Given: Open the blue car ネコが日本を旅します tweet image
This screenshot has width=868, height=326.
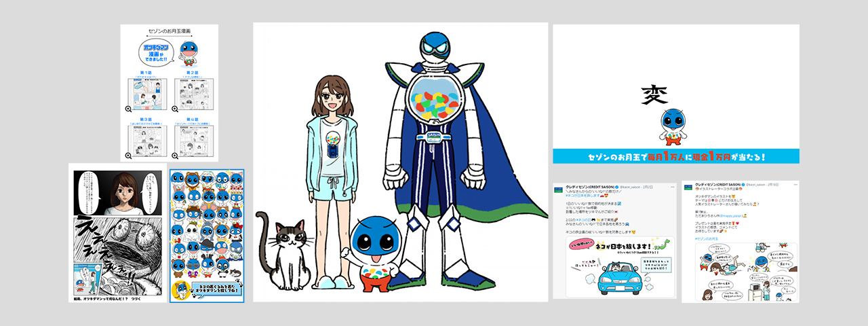Looking at the screenshot, I should pos(620,268).
